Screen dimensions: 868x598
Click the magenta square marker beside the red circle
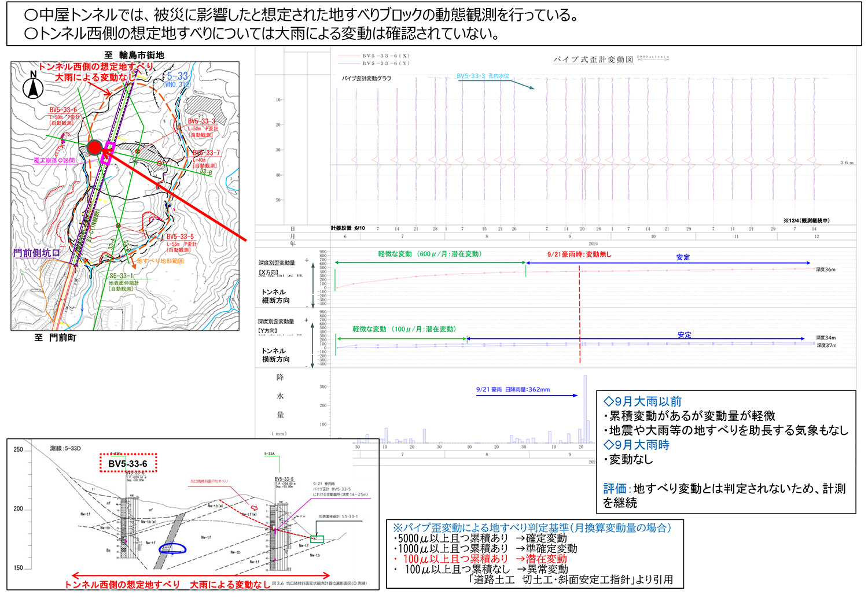coord(108,152)
